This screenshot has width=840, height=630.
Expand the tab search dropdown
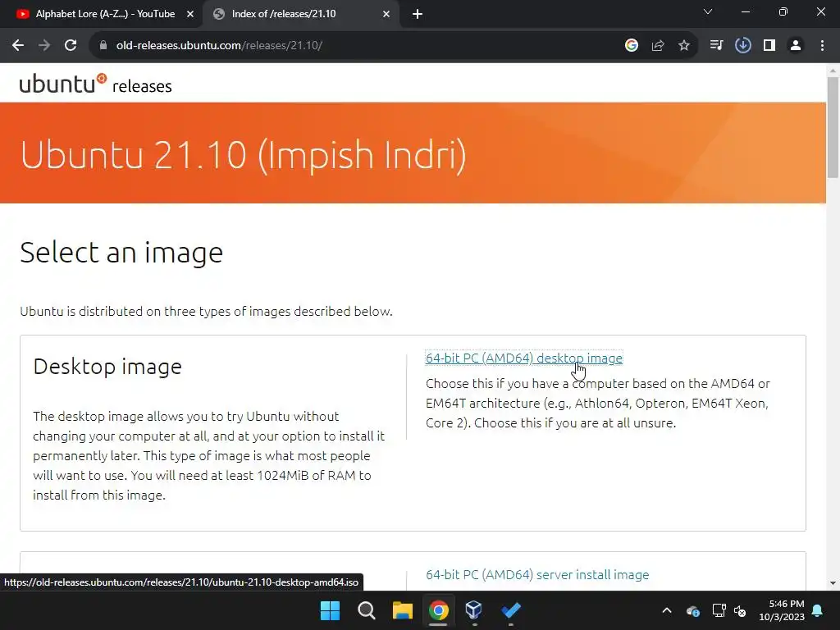tap(708, 11)
